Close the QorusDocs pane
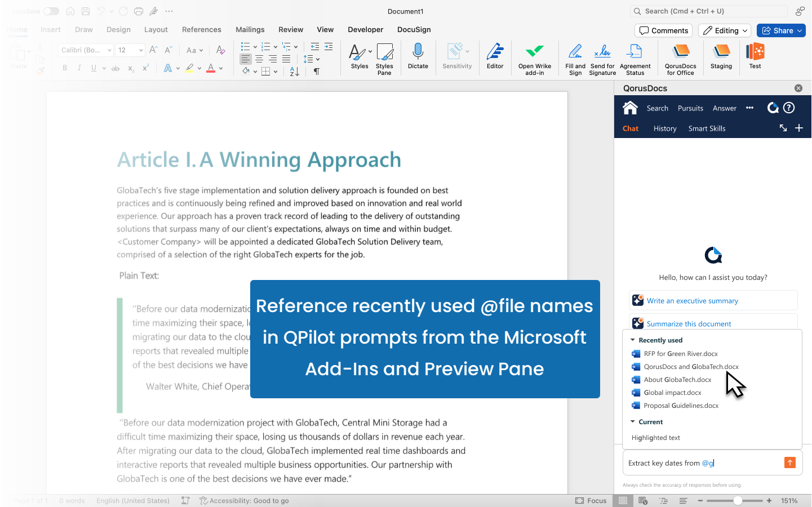The height and width of the screenshot is (507, 812). (x=798, y=88)
